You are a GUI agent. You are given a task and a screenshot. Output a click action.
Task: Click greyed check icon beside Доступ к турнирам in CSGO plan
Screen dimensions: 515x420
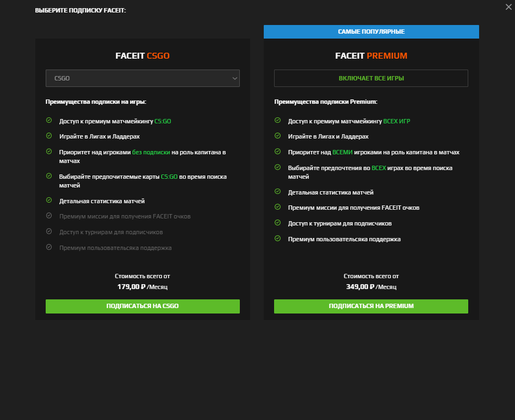pyautogui.click(x=49, y=231)
